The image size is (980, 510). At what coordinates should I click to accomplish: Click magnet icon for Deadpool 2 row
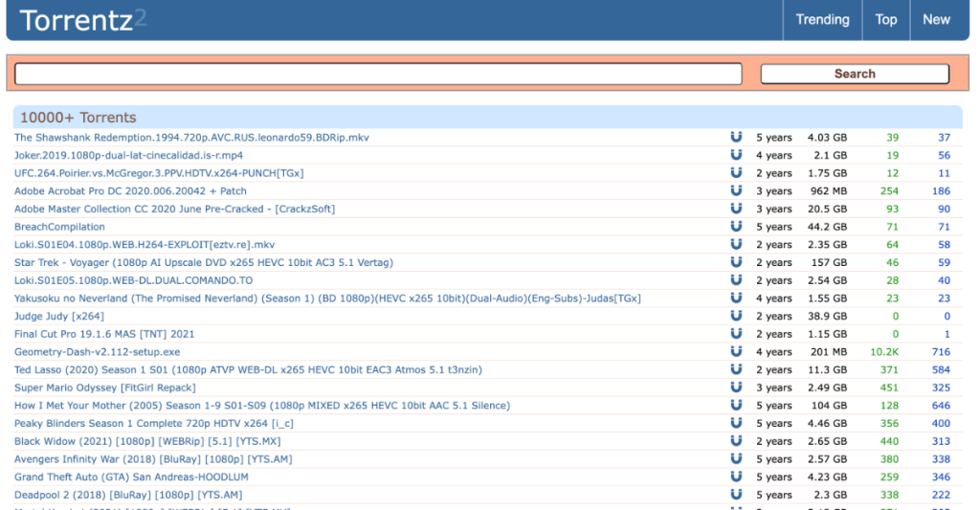point(736,495)
